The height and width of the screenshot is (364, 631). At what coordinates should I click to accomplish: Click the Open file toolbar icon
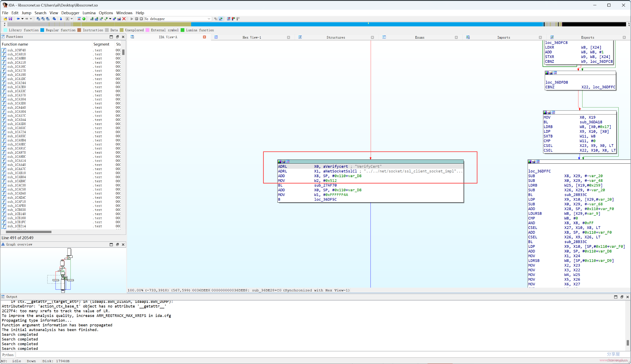pos(5,19)
